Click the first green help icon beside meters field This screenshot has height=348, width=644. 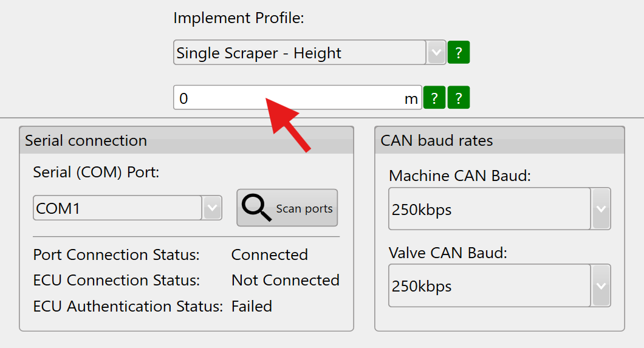[434, 98]
